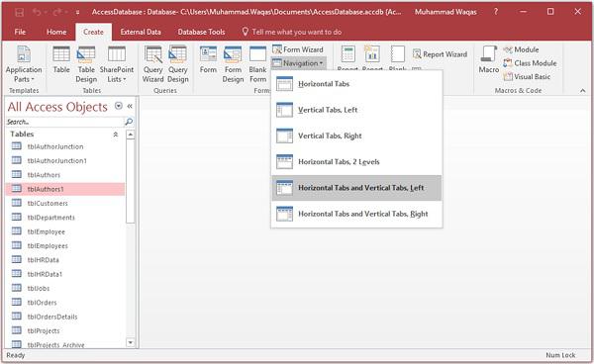Select Horizontal Tabs and Vertical Tabs, Left
The width and height of the screenshot is (594, 364).
click(356, 188)
